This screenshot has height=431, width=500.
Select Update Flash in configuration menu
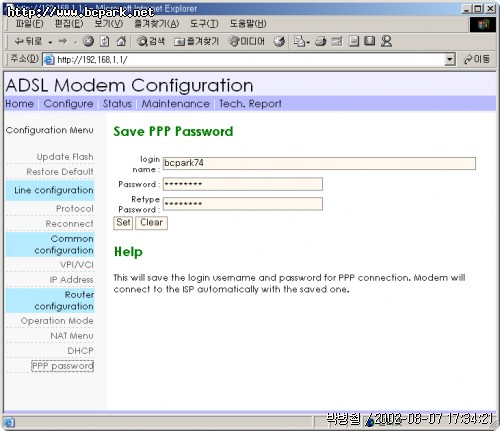click(x=65, y=157)
